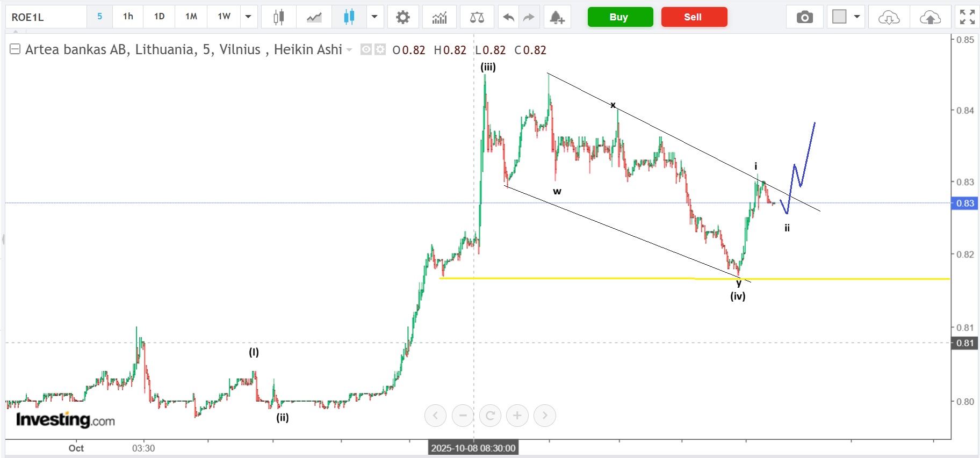This screenshot has height=458, width=980.
Task: Expand the chart style dropdown arrow
Action: point(374,17)
